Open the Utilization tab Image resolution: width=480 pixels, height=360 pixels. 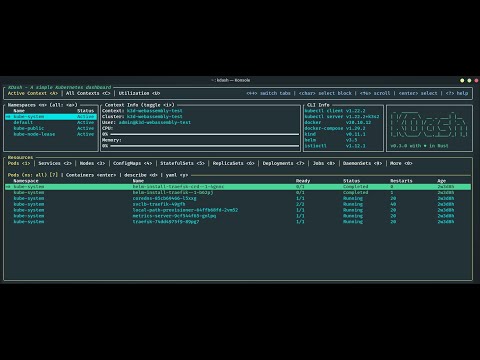coord(139,93)
